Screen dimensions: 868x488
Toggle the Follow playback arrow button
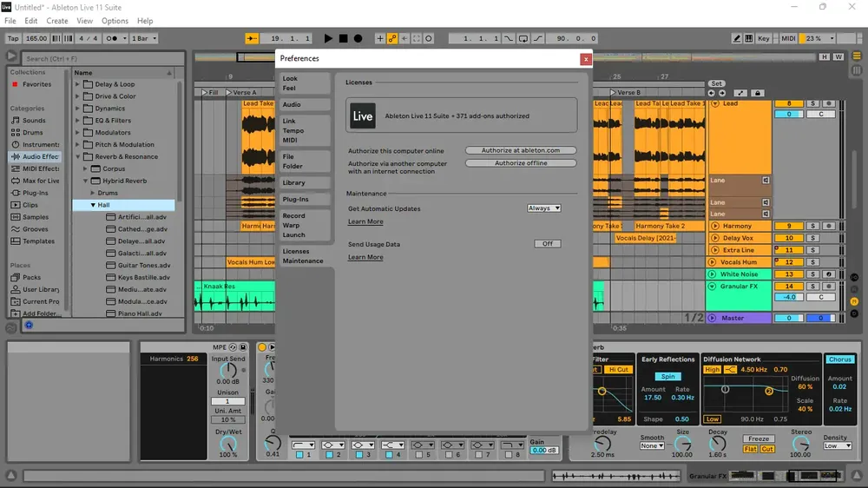252,38
